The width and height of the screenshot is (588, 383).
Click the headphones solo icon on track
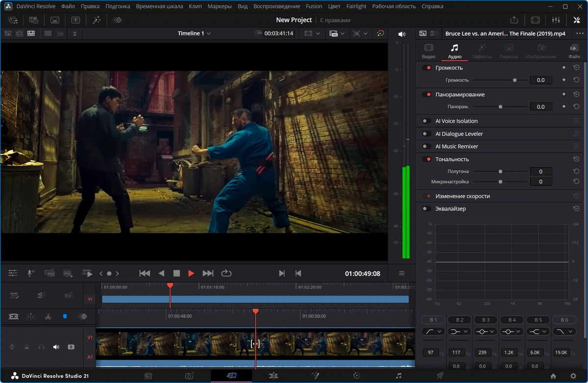41,347
